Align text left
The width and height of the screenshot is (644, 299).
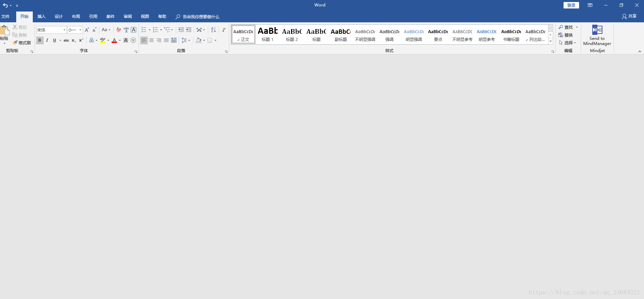(x=144, y=40)
